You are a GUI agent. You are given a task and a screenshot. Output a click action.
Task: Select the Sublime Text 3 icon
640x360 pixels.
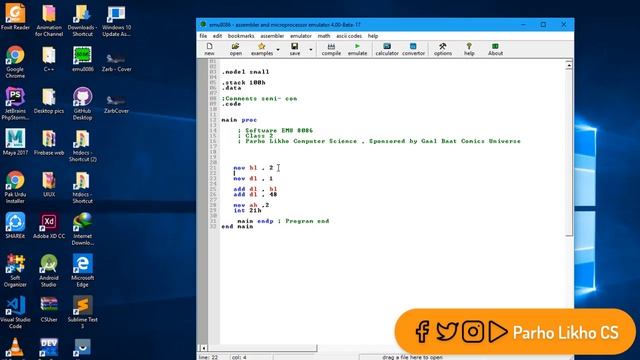click(x=82, y=312)
